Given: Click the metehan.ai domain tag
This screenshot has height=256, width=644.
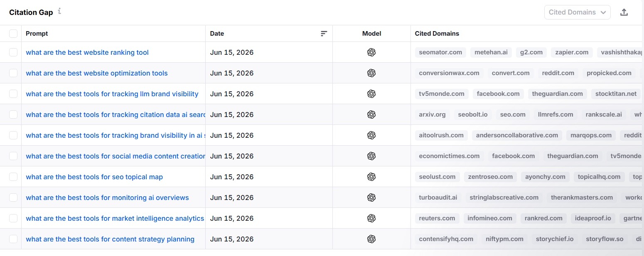Looking at the screenshot, I should tap(491, 52).
